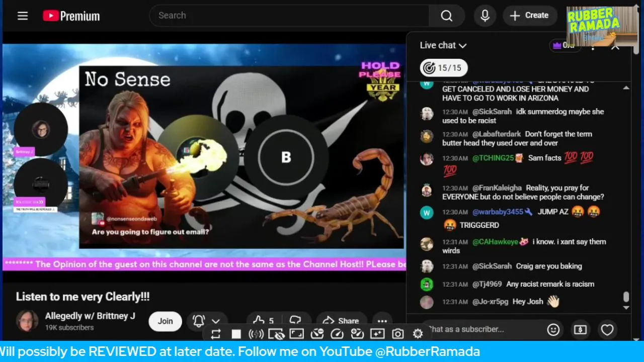Open Allegedly w/ Brittney J channel link
The width and height of the screenshot is (644, 362).
point(90,316)
